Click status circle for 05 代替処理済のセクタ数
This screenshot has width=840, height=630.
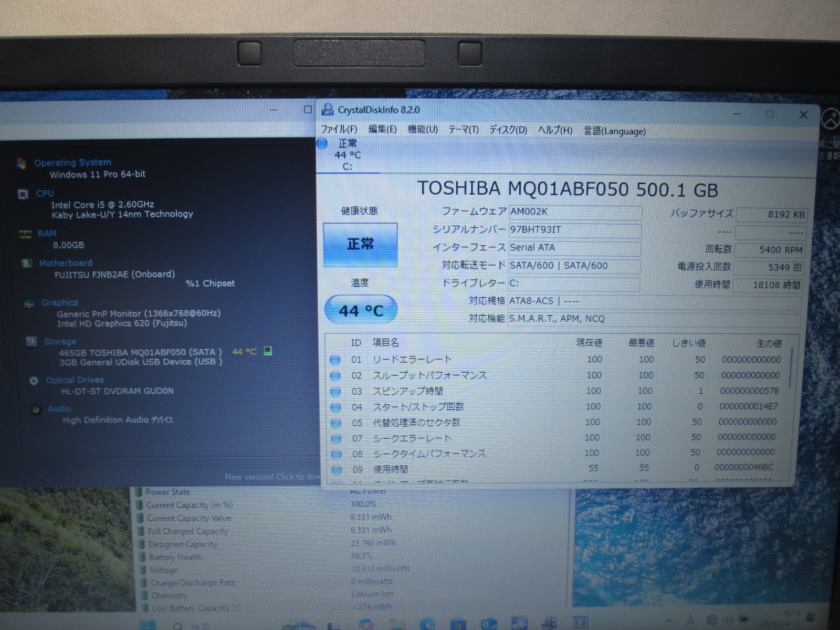point(335,423)
